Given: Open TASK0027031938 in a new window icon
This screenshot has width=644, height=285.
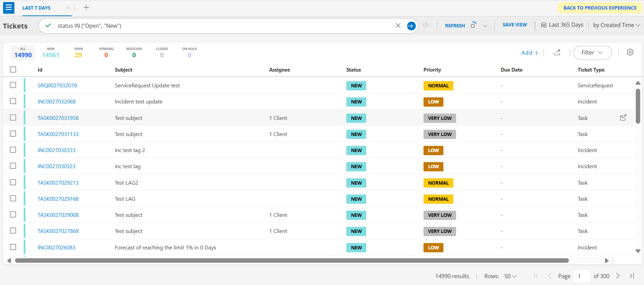Looking at the screenshot, I should 623,118.
